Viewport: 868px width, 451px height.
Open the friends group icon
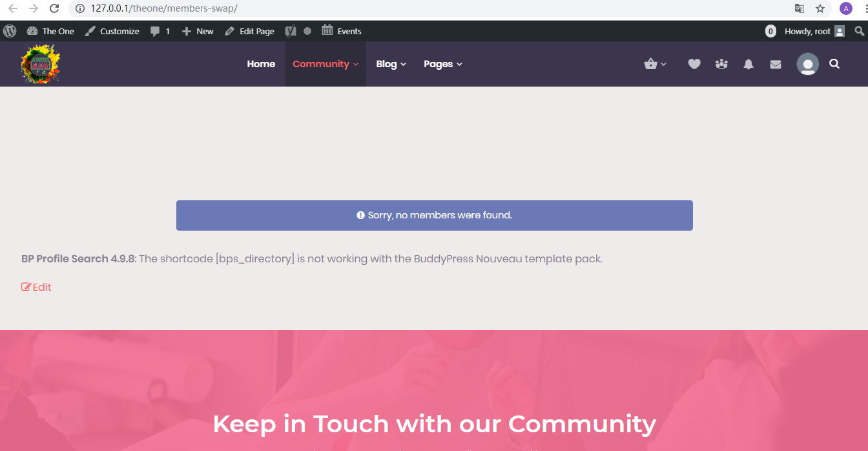tap(721, 64)
